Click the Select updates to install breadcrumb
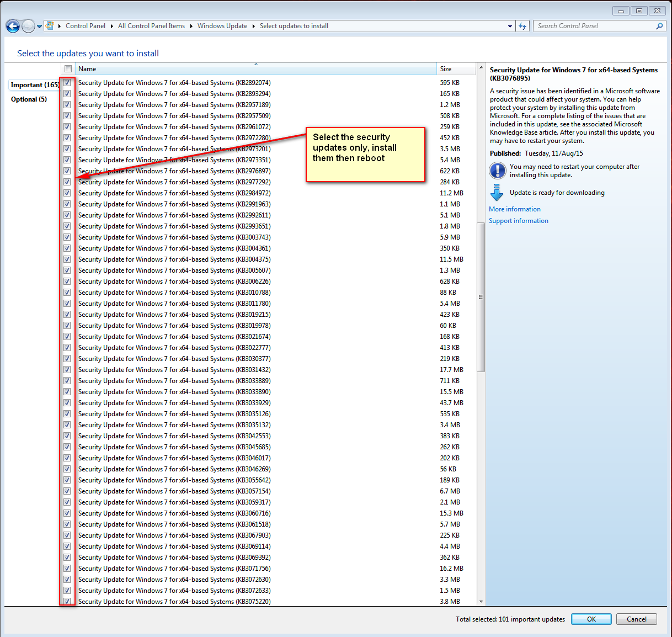This screenshot has height=637, width=672. coord(294,26)
